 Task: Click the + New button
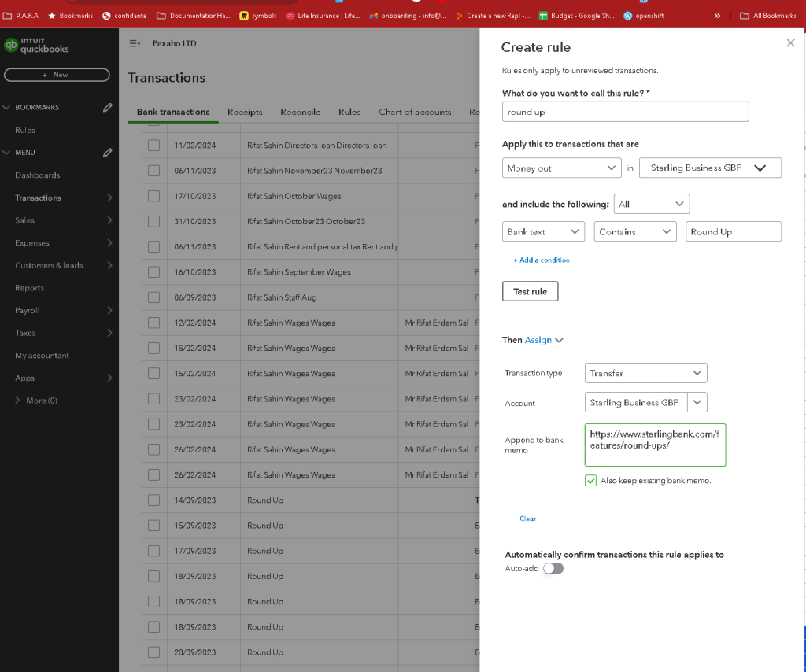pyautogui.click(x=57, y=75)
